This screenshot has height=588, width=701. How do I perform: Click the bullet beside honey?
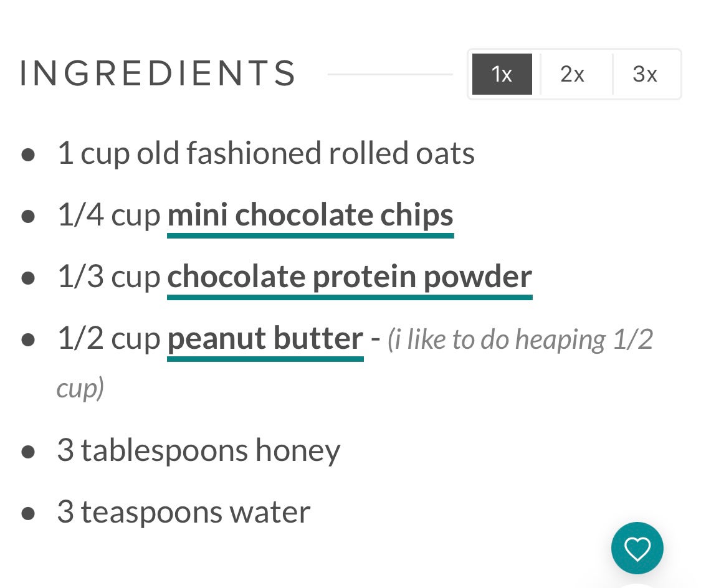[x=27, y=452]
